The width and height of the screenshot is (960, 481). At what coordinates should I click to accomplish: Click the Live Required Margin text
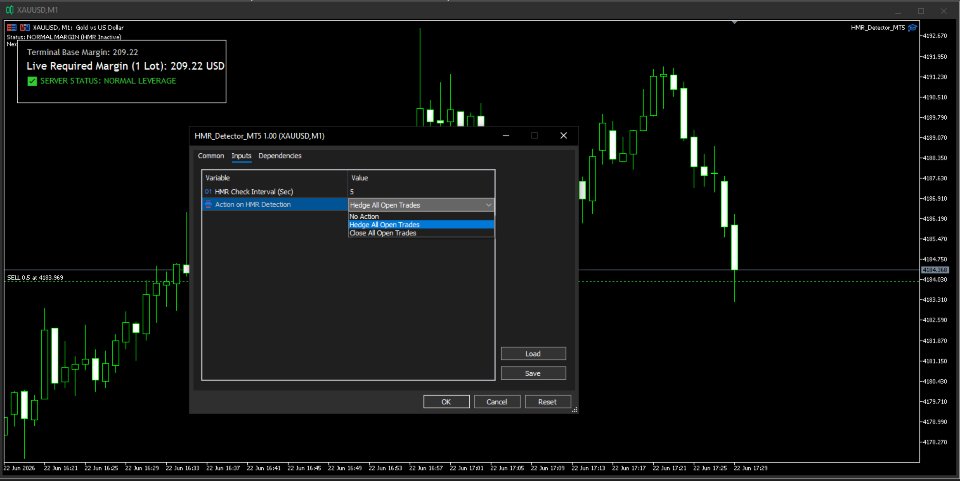pyautogui.click(x=126, y=65)
